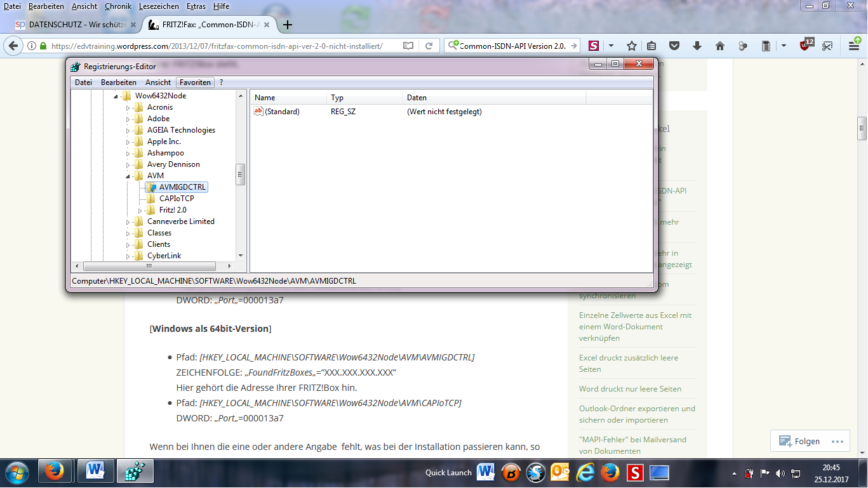Expand the Fritz! 2.0 registry key
Image resolution: width=868 pixels, height=488 pixels.
pos(140,211)
